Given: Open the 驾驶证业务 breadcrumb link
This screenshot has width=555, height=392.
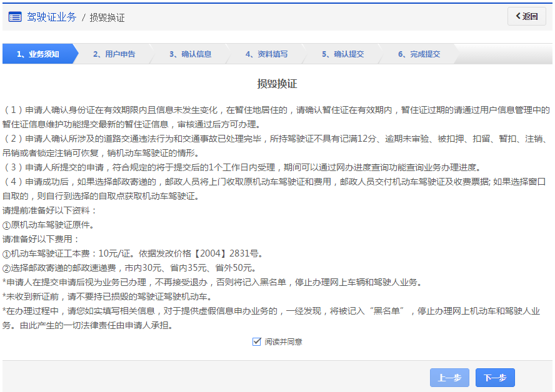Looking at the screenshot, I should tap(51, 17).
